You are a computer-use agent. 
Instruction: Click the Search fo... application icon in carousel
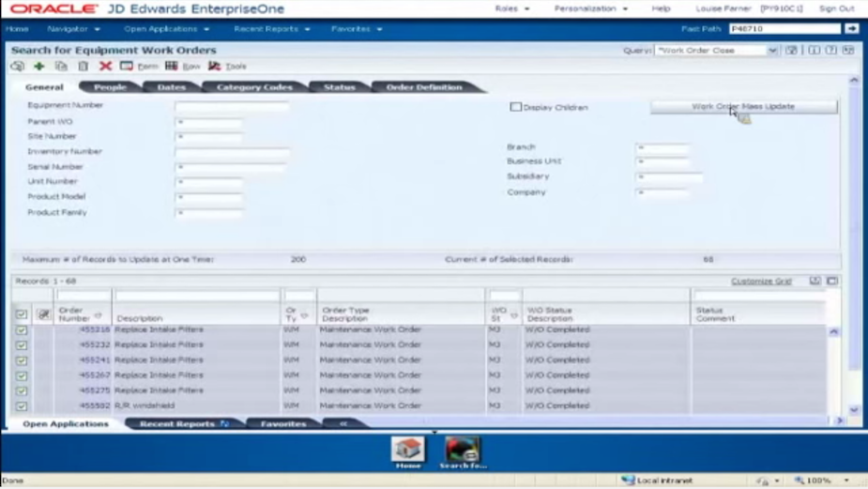463,450
